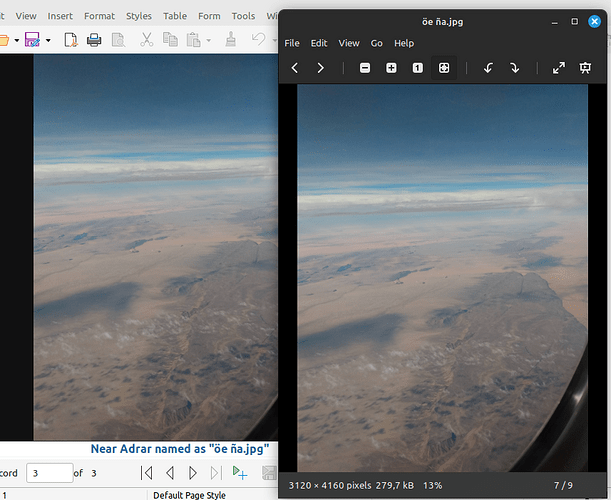Open Help menu in image viewer
Image resolution: width=611 pixels, height=500 pixels.
coord(404,43)
